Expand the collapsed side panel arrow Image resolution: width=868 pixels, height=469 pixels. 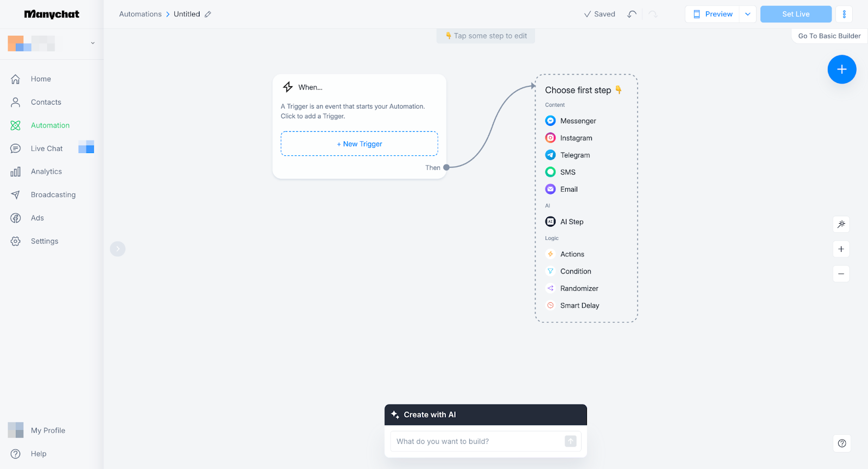point(118,249)
